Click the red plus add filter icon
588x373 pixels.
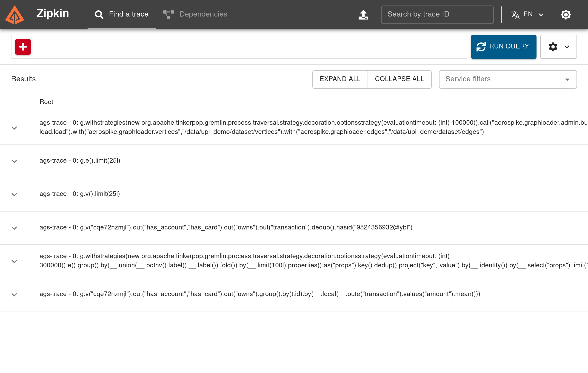pos(23,47)
